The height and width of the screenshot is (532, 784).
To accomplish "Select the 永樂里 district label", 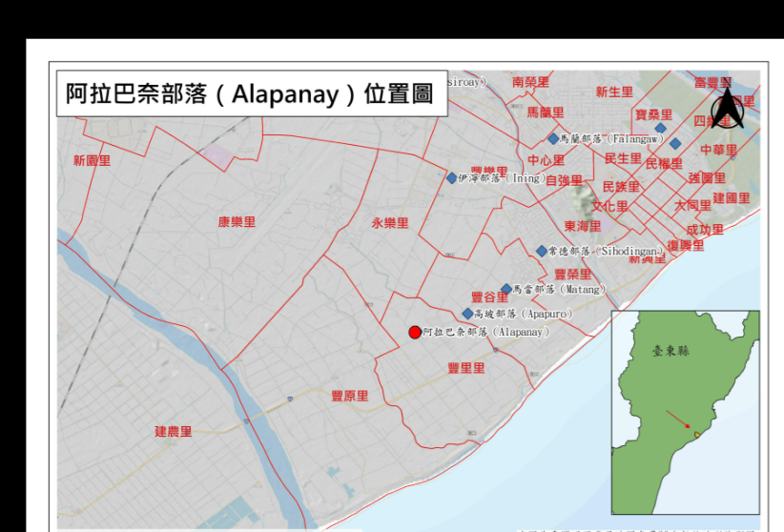I will click(389, 223).
